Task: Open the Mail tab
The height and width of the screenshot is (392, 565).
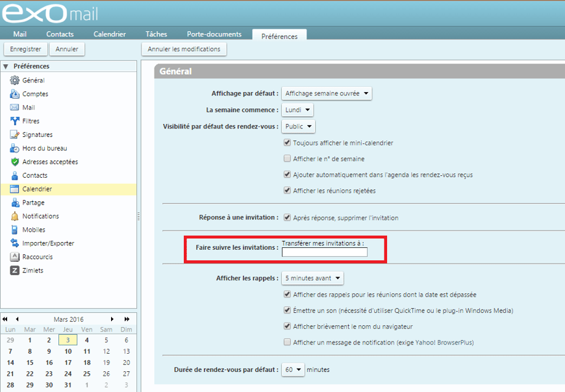Action: [20, 34]
